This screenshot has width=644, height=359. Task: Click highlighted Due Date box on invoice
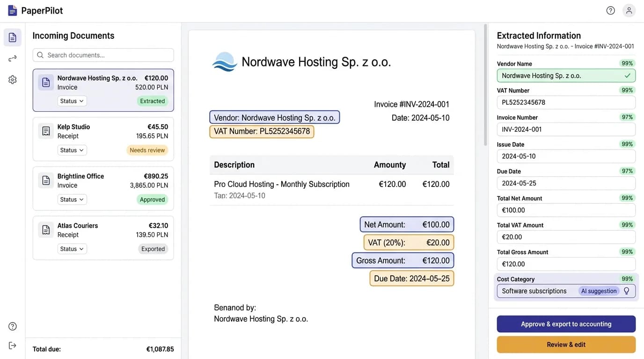[412, 279]
